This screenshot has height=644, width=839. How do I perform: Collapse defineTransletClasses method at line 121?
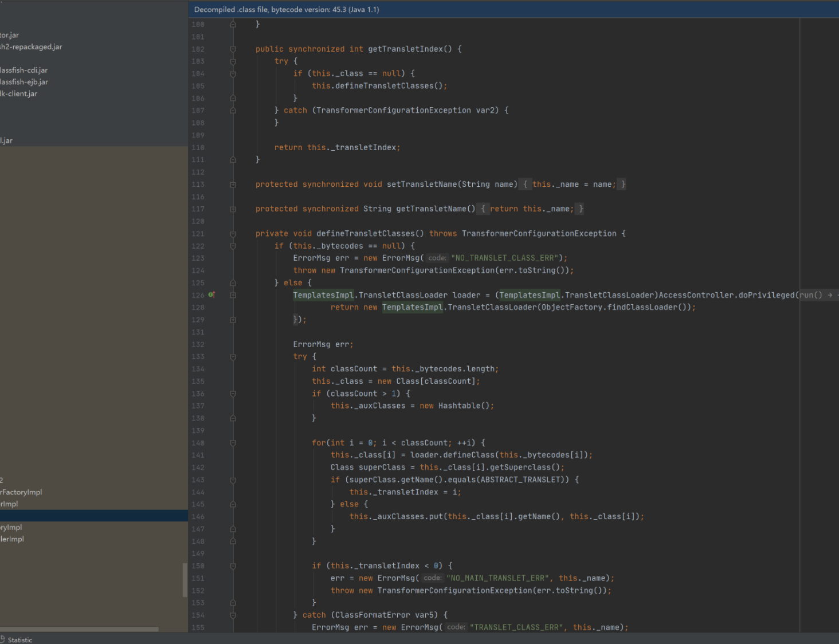click(233, 234)
